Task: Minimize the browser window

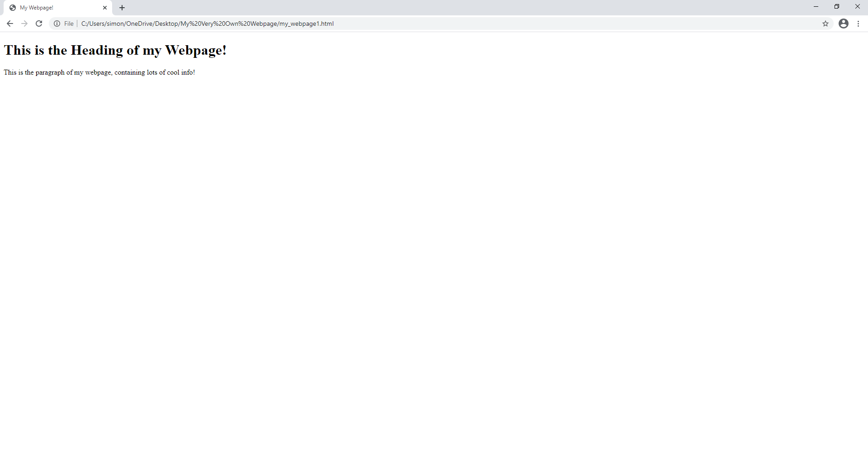Action: tap(816, 6)
